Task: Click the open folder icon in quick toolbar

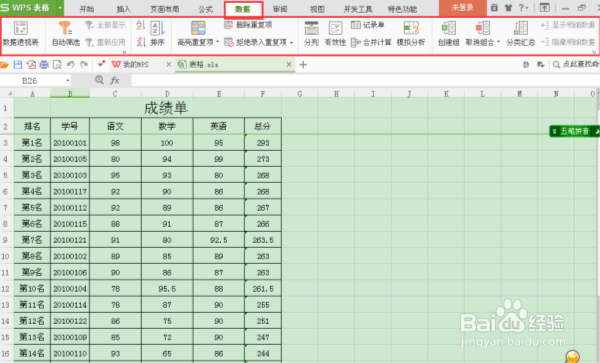Action: 4,65
